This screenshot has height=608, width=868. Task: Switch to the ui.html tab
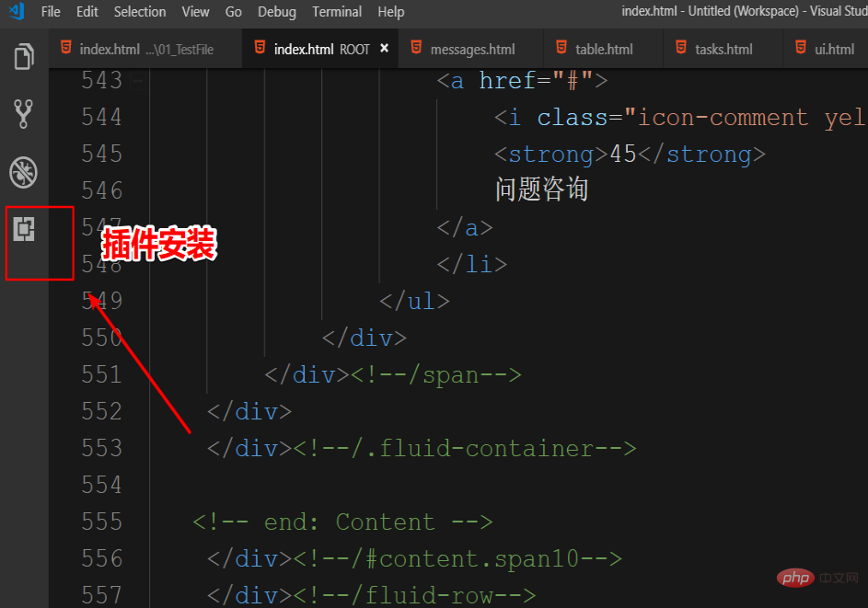click(834, 49)
